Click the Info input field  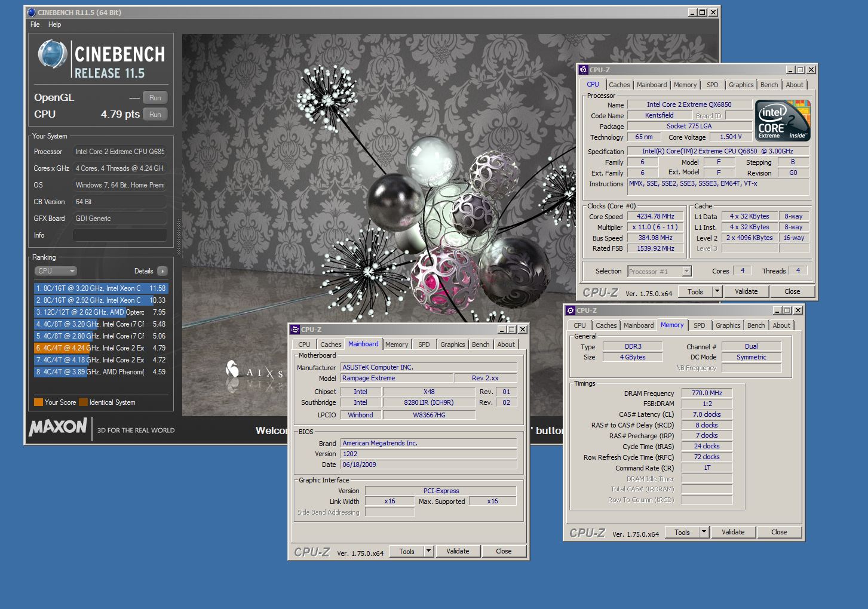coord(120,235)
